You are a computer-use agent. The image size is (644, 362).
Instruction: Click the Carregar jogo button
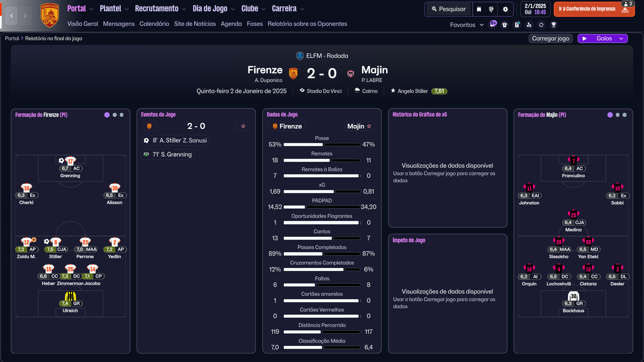[550, 39]
